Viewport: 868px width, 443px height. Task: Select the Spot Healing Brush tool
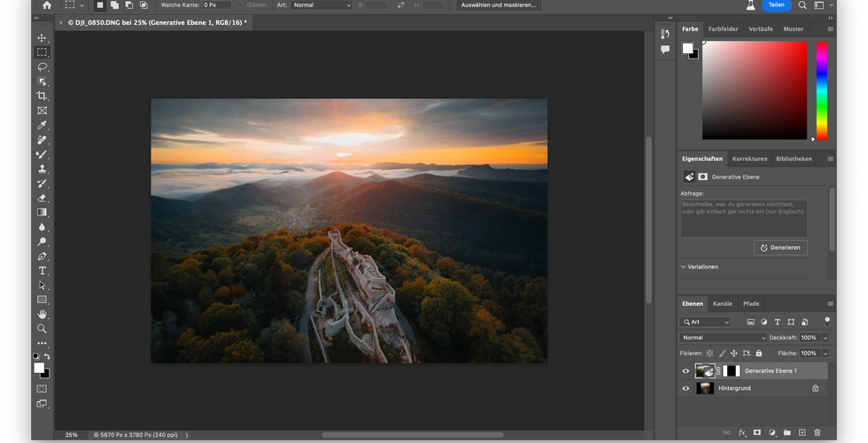click(42, 140)
